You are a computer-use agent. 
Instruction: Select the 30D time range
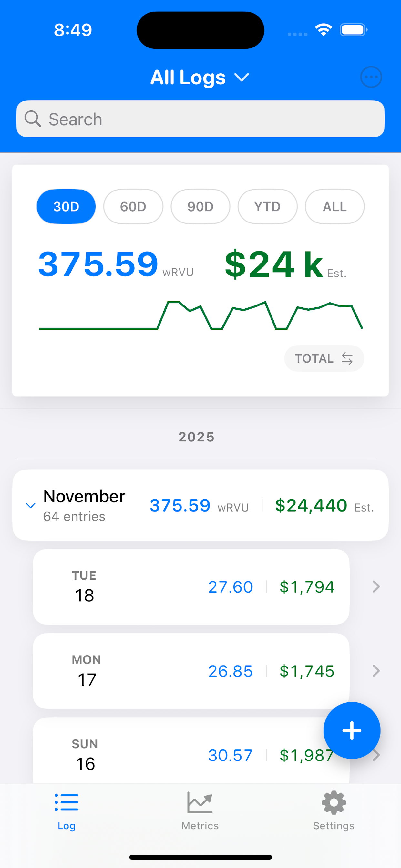pyautogui.click(x=66, y=207)
